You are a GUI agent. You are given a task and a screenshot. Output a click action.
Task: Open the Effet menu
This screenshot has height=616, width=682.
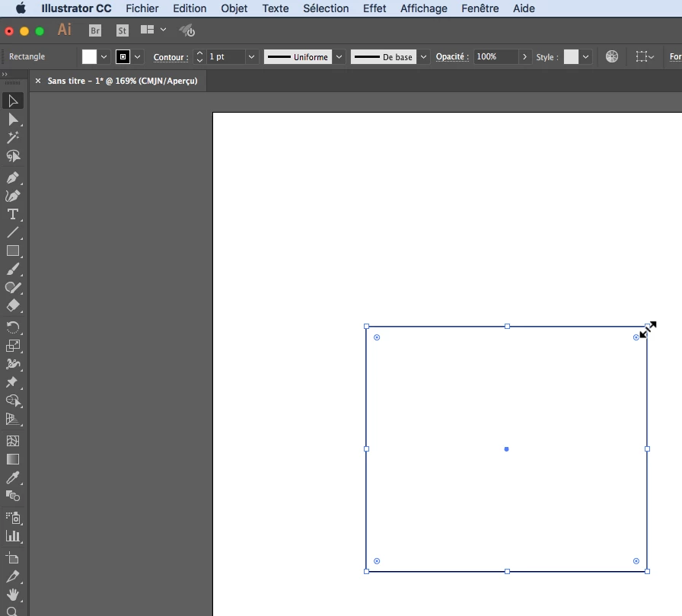pyautogui.click(x=374, y=8)
